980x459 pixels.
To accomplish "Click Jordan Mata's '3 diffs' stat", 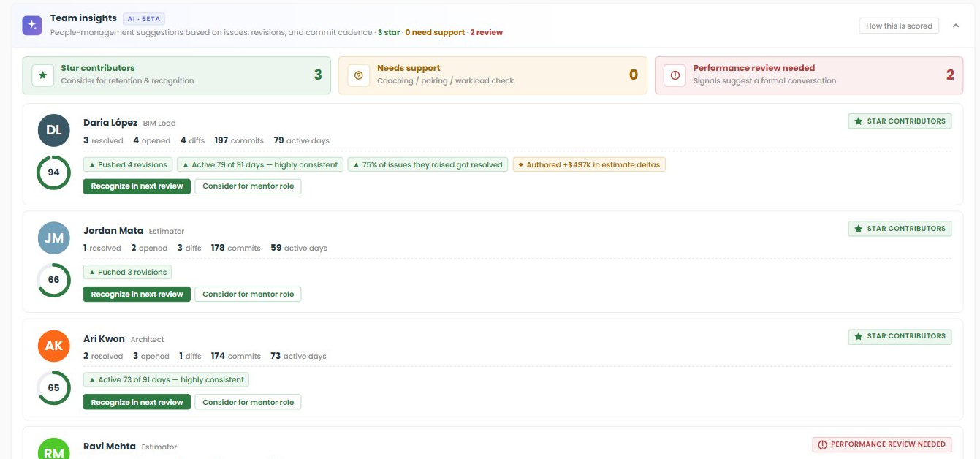I will (189, 248).
